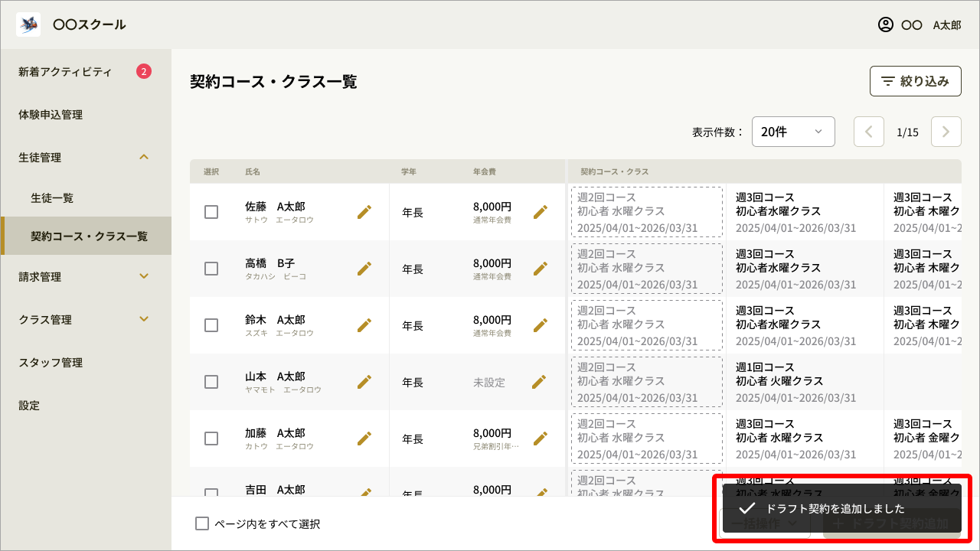Click the 絞り込み filter button
The width and height of the screenshot is (980, 551).
(915, 80)
